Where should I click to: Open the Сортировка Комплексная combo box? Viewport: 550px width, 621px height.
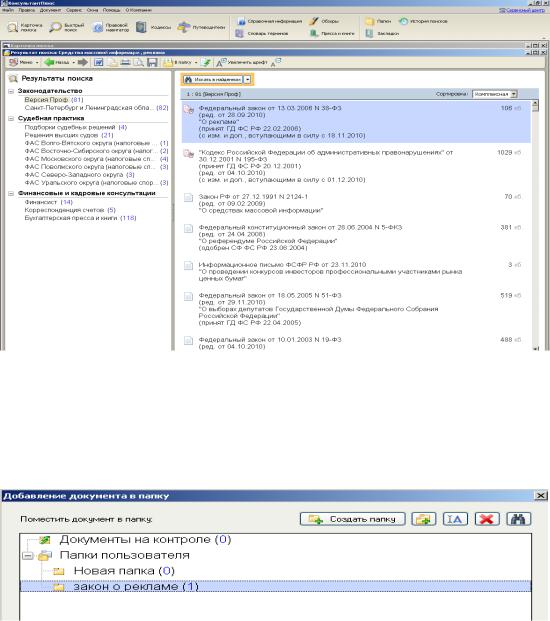495,94
